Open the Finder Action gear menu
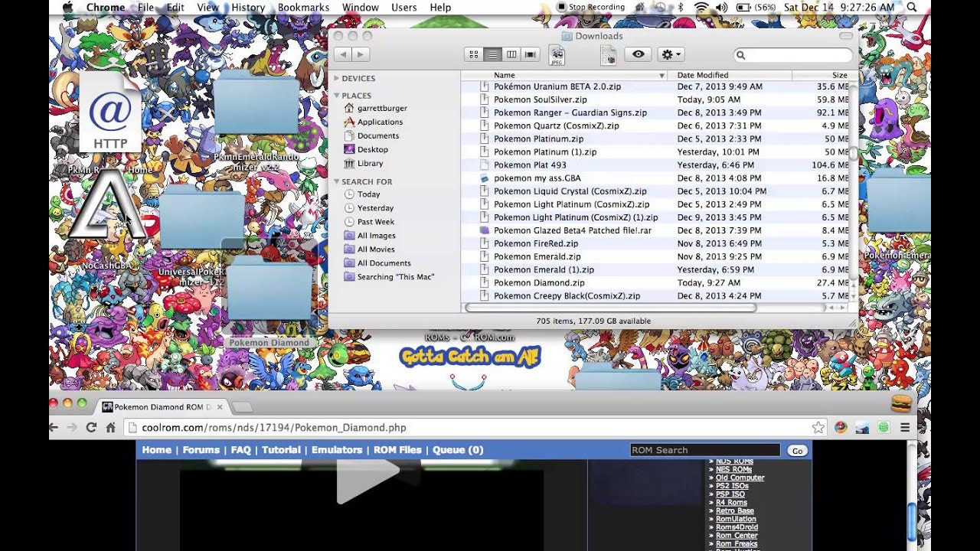 [670, 54]
